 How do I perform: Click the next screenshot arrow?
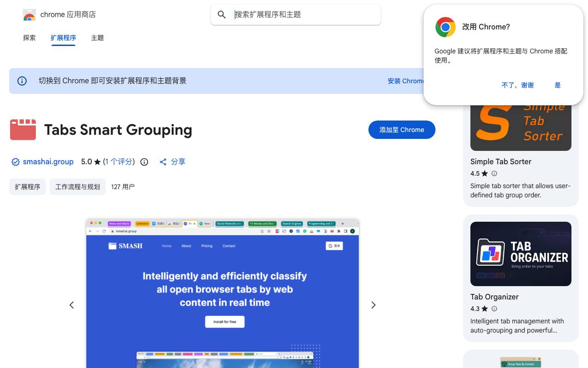[x=373, y=305]
